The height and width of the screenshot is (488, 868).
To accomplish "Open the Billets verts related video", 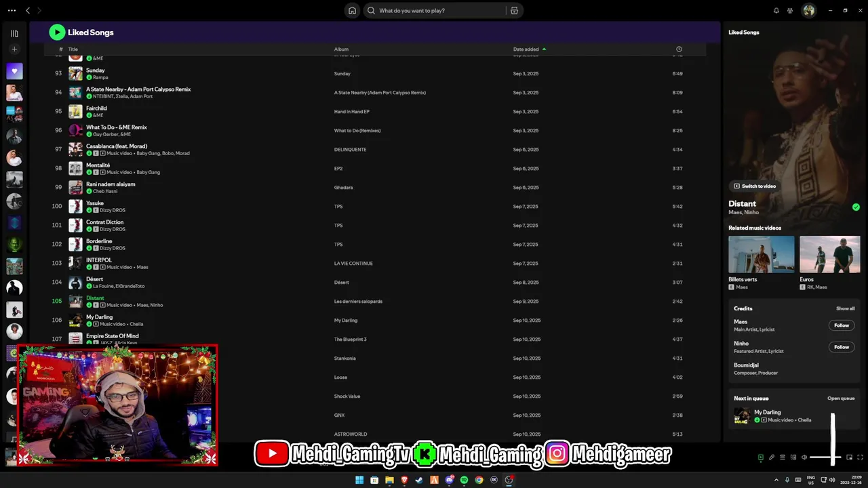I will tap(761, 263).
